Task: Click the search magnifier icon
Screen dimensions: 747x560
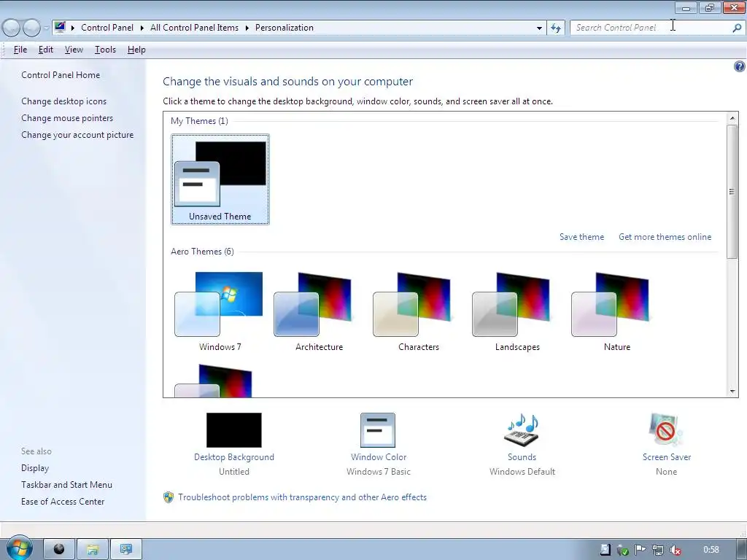Action: (737, 28)
